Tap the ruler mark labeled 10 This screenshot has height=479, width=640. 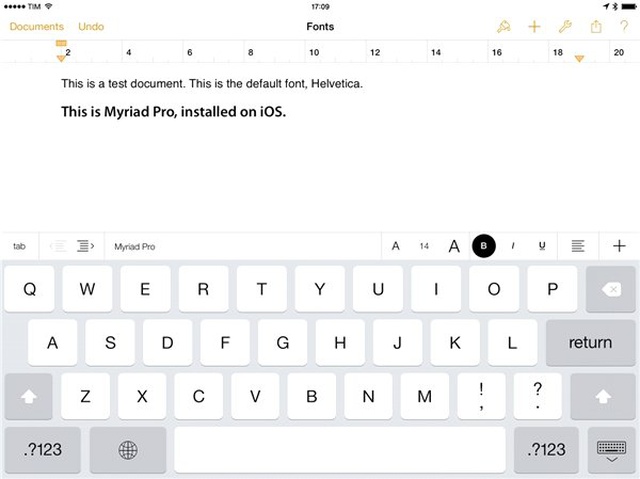(314, 52)
